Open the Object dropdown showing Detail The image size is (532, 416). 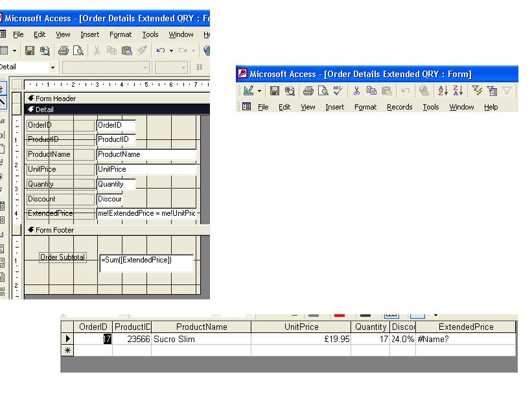tap(52, 67)
